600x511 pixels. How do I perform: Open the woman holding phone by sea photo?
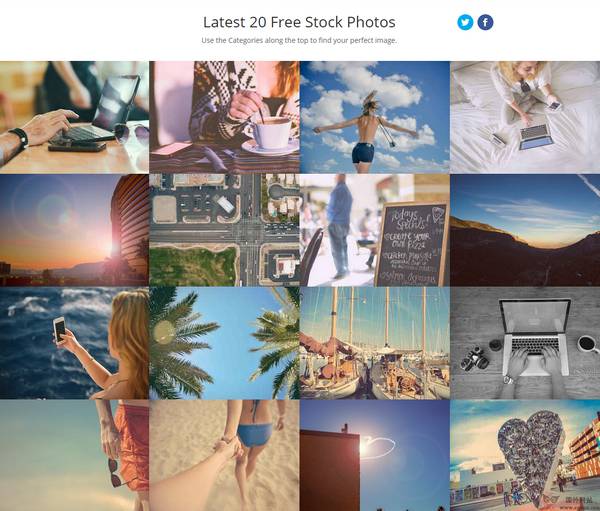pyautogui.click(x=74, y=343)
